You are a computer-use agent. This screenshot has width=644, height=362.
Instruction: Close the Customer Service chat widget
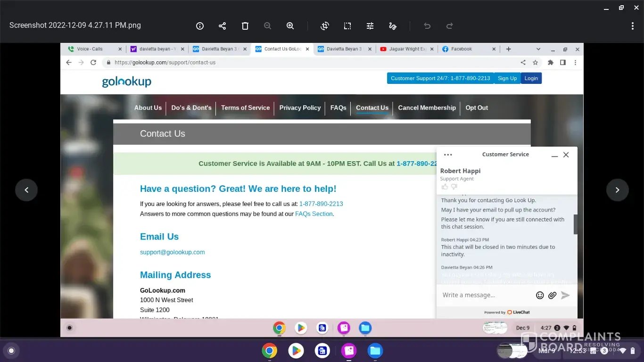tap(566, 155)
